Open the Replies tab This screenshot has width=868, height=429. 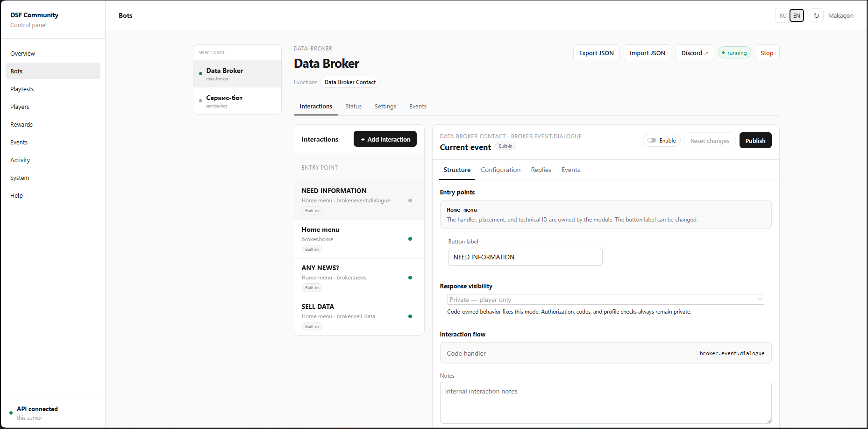(x=541, y=170)
